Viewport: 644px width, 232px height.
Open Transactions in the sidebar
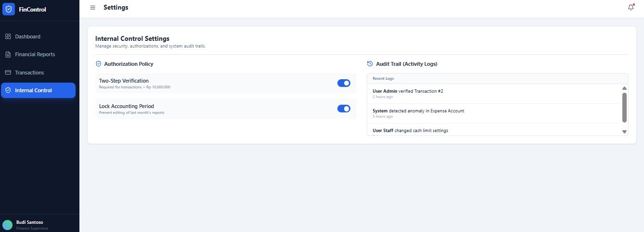click(x=38, y=73)
